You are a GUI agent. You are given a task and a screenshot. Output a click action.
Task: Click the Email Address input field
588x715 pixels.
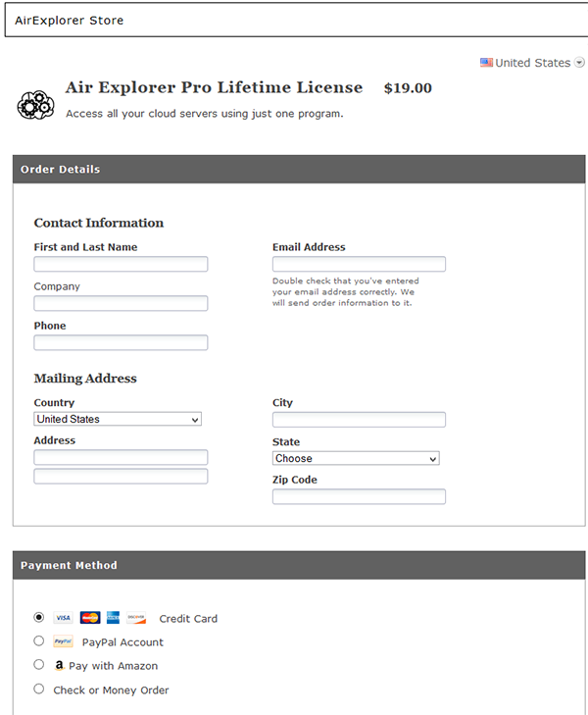click(x=359, y=264)
